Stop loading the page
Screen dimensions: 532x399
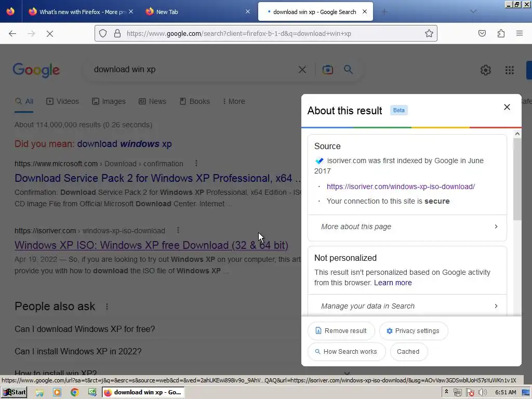point(49,34)
